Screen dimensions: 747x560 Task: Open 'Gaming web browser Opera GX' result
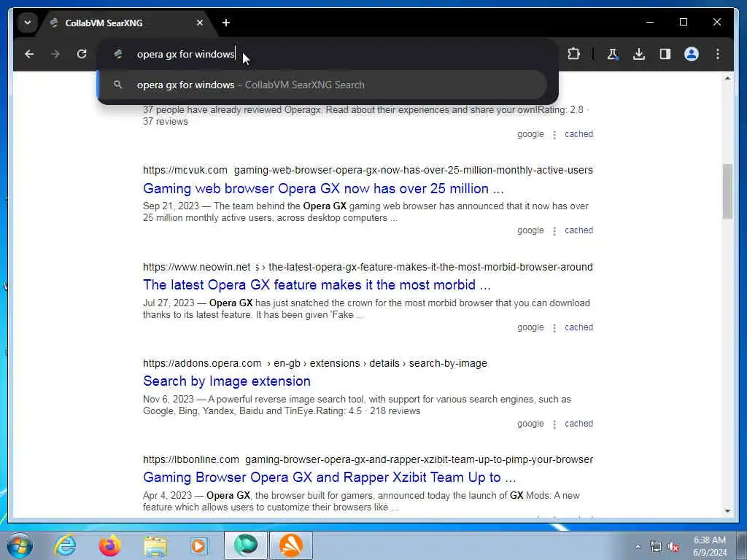(323, 189)
